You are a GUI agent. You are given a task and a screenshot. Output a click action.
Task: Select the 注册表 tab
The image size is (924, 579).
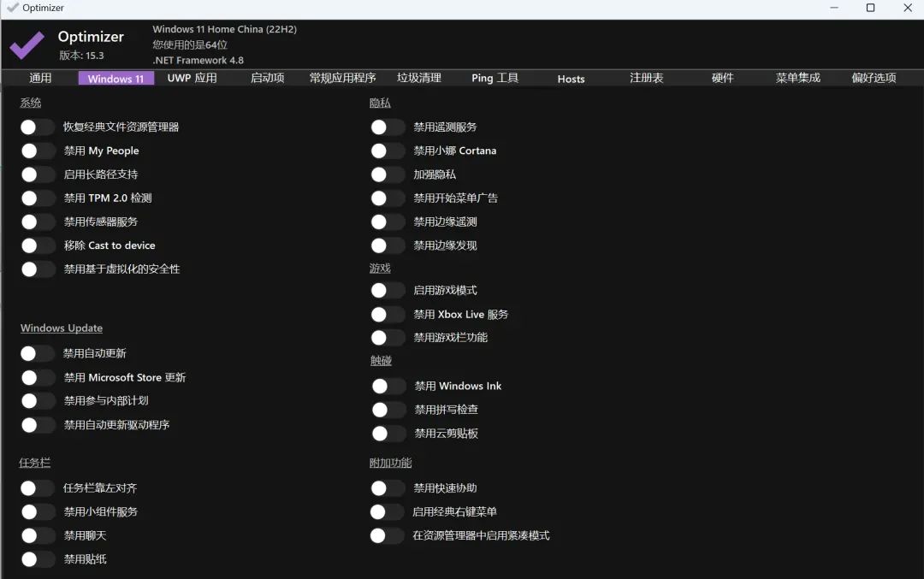[x=647, y=78]
